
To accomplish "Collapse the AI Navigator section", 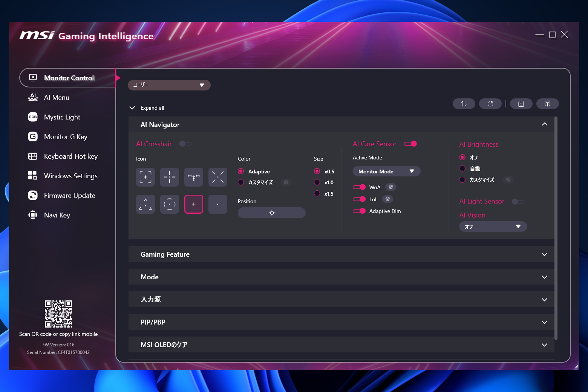I will [544, 124].
